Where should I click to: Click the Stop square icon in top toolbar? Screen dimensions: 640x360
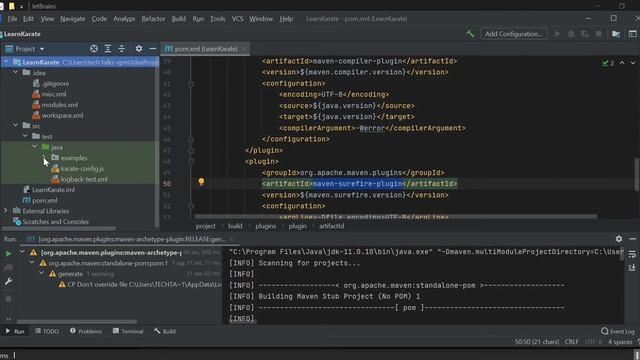point(599,34)
